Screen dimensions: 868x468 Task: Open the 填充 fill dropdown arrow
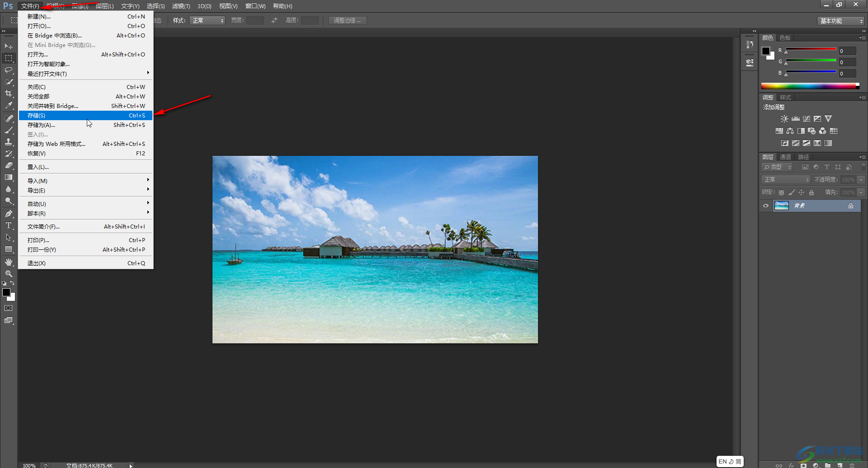pyautogui.click(x=861, y=192)
